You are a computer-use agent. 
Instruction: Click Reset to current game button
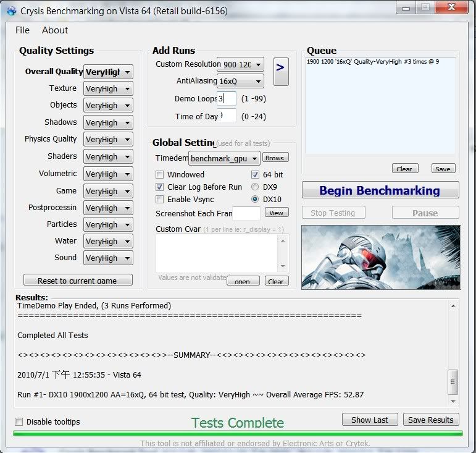tap(78, 281)
